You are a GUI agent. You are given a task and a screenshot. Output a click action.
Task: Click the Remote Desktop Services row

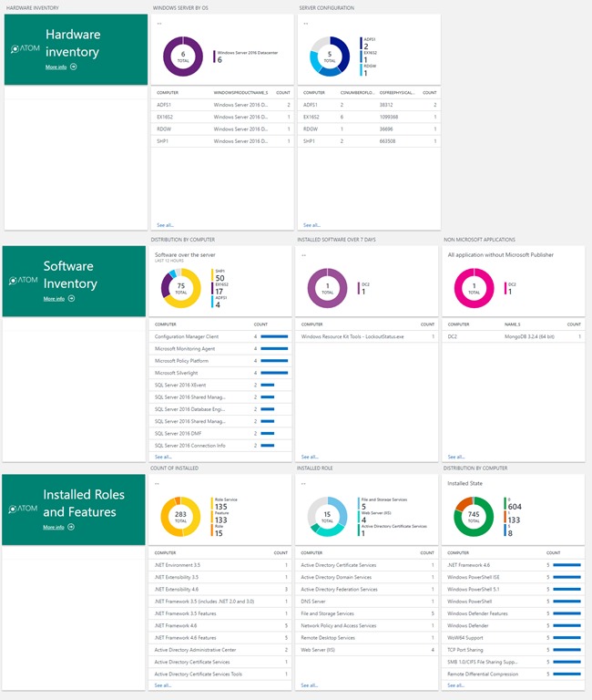coord(367,637)
